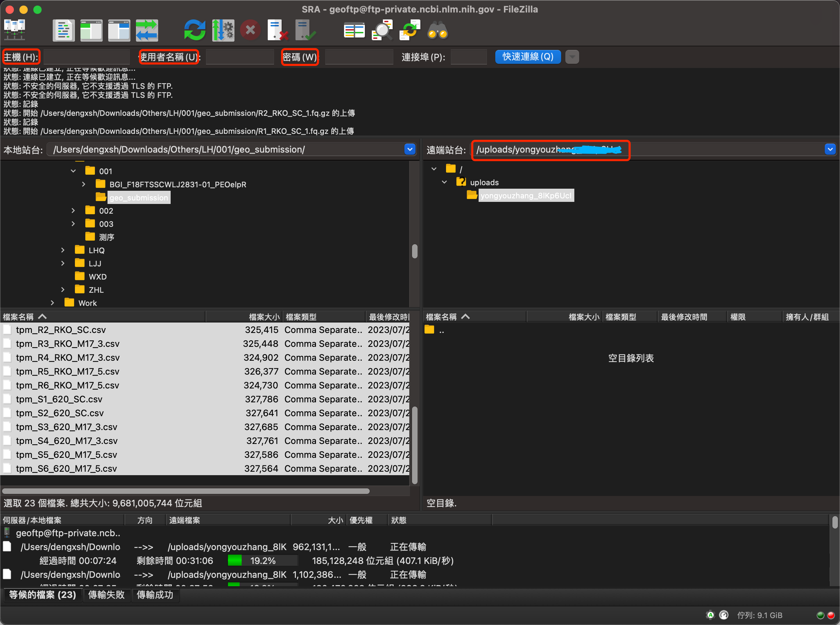Open the Site Manager icon

pos(14,30)
